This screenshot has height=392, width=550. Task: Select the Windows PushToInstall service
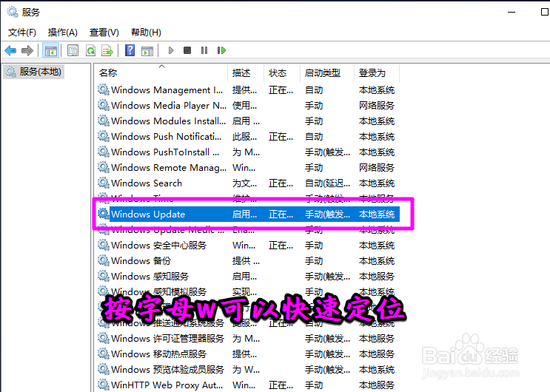[248, 152]
